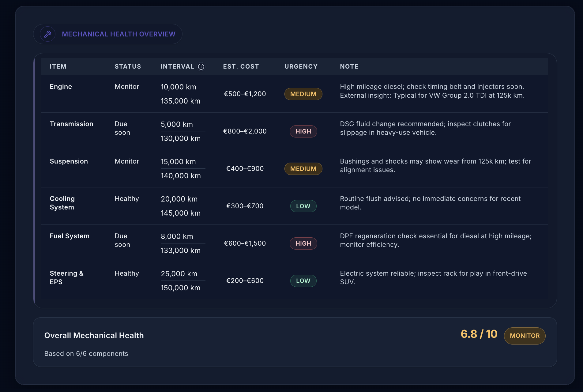583x392 pixels.
Task: Click the info icon next to INTERVAL
Action: point(201,67)
